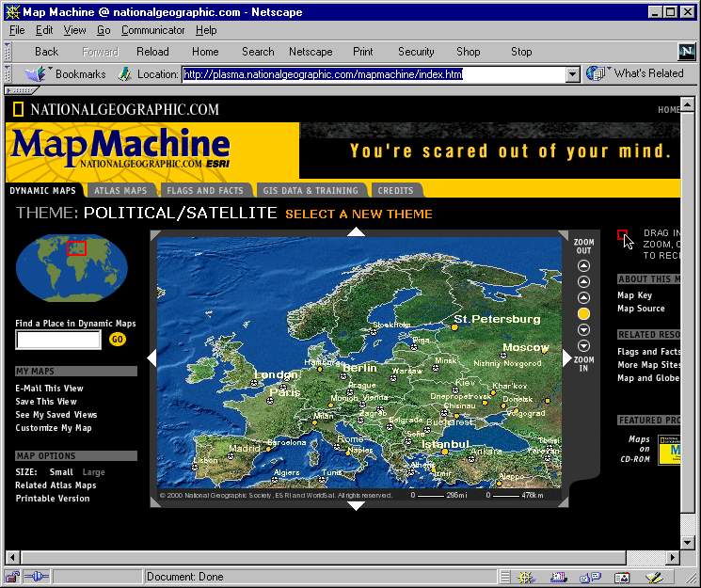701x588 pixels.
Task: Open the Communicator menu
Action: 152,30
